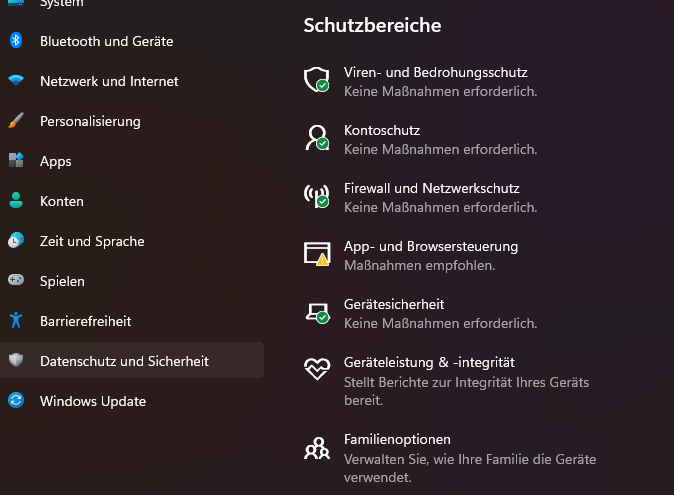
Task: Click the Windows Update sync icon
Action: (16, 401)
